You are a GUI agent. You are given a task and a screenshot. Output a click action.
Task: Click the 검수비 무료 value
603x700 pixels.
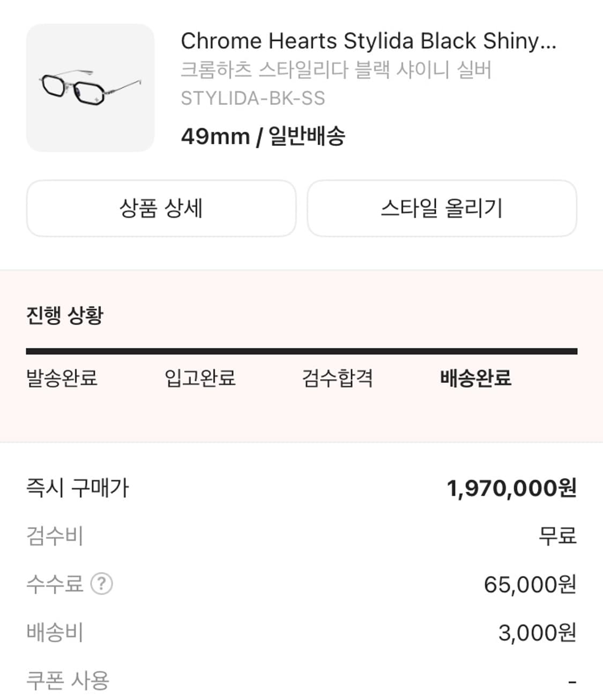click(557, 536)
